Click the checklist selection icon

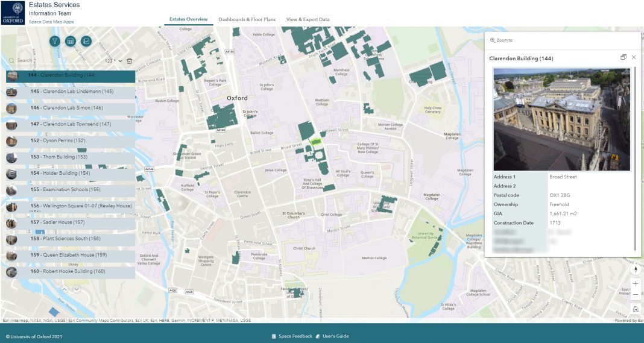pyautogui.click(x=86, y=41)
